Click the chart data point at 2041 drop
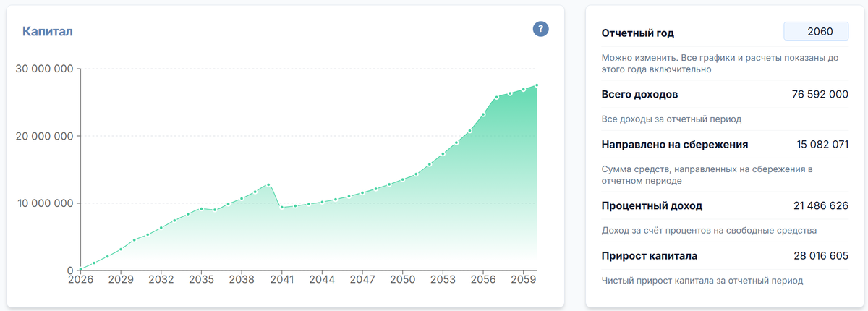The image size is (868, 311). tap(282, 208)
